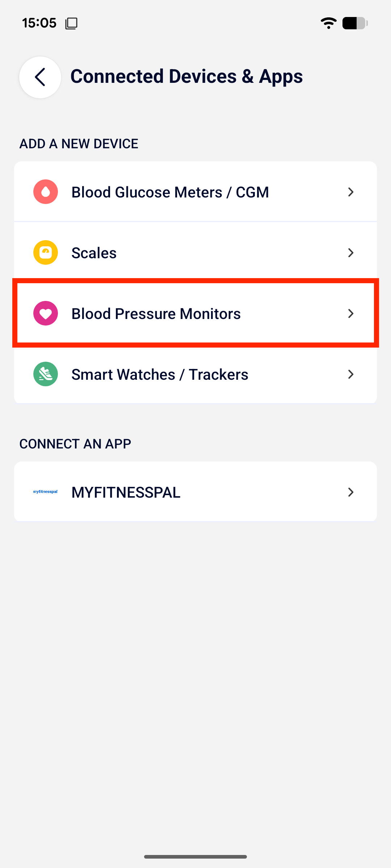Select Blood Pressure Monitors label
The width and height of the screenshot is (391, 868).
[156, 314]
